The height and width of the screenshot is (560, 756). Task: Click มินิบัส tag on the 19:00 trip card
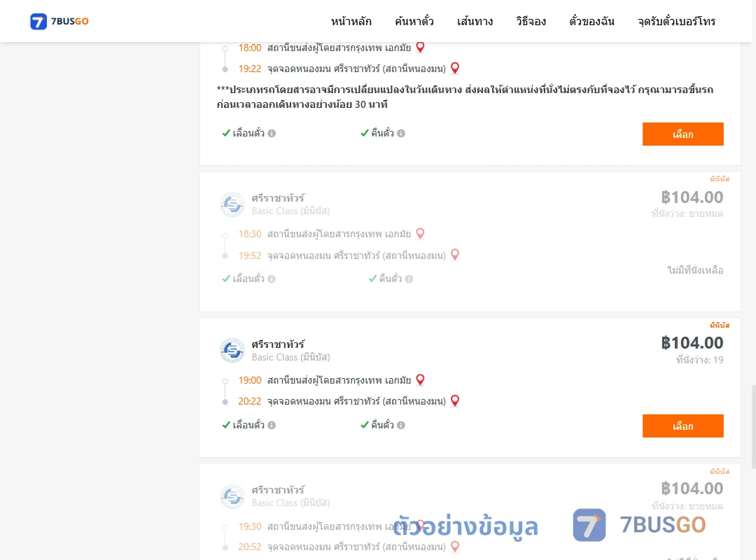pyautogui.click(x=720, y=325)
